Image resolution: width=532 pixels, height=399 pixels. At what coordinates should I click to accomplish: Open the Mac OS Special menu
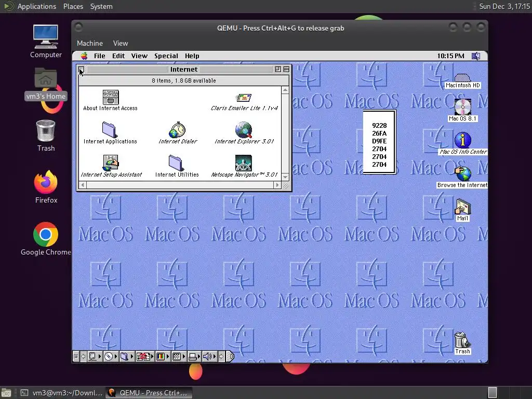coord(166,56)
